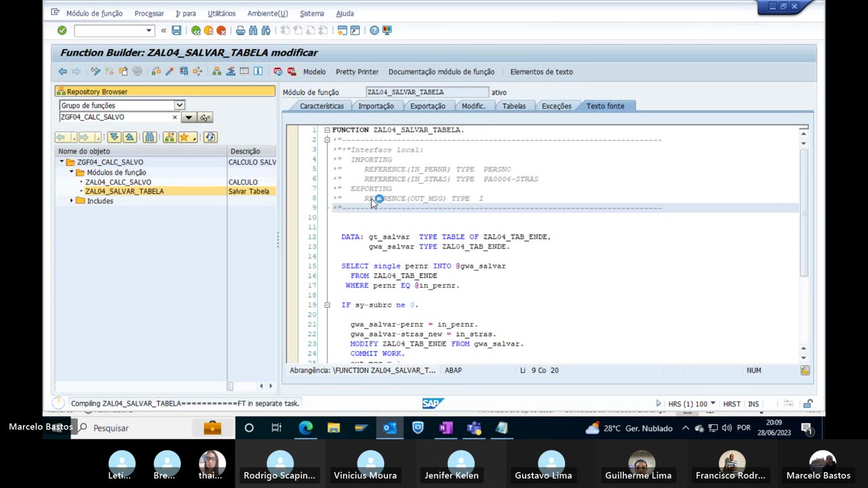This screenshot has height=488, width=868.
Task: Click the blue back arrow in application toolbar
Action: [62, 71]
